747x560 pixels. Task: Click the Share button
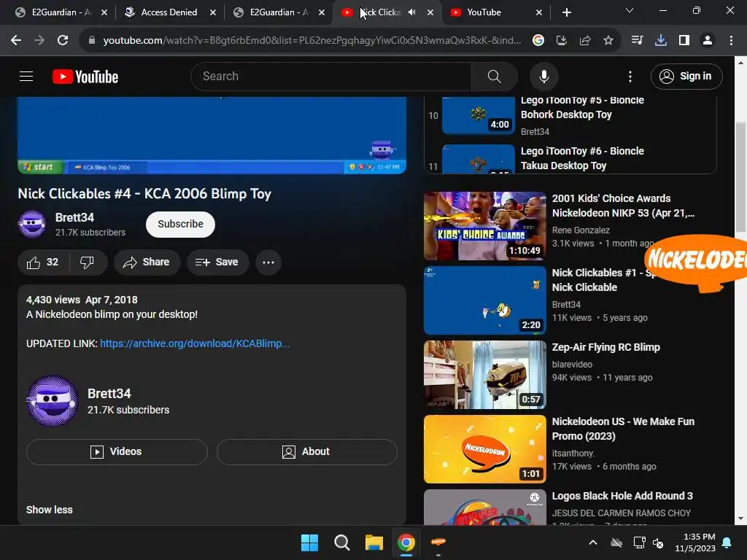(147, 262)
